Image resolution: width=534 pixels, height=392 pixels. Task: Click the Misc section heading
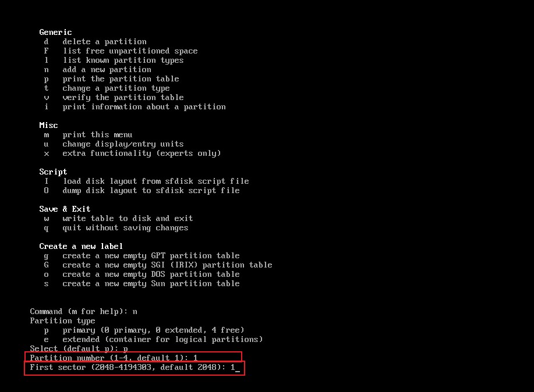point(48,125)
